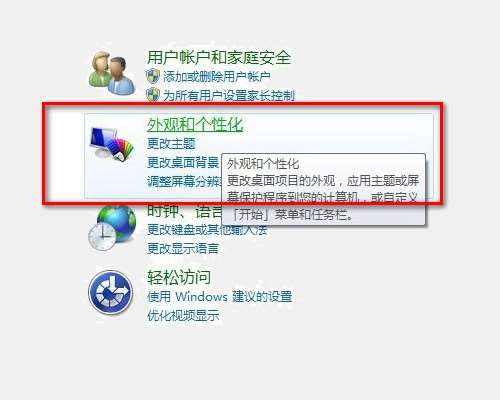500x400 pixels.
Task: Select 为所有用户设置家长控制 link
Action: coord(229,96)
